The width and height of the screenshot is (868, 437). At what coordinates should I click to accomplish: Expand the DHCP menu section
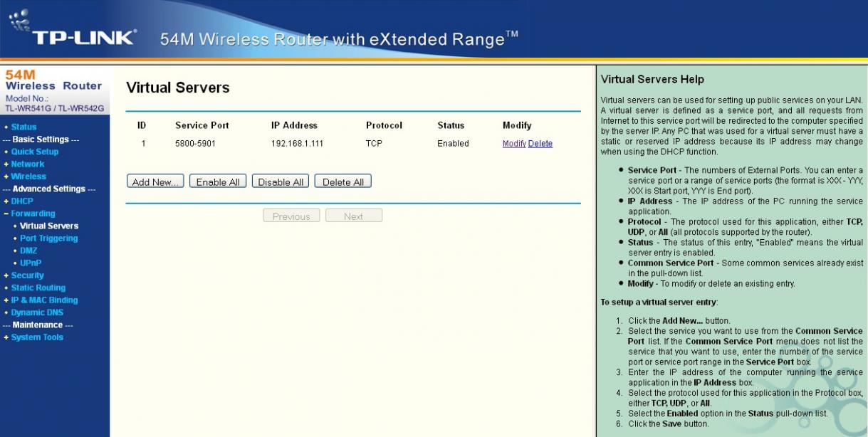click(x=21, y=201)
